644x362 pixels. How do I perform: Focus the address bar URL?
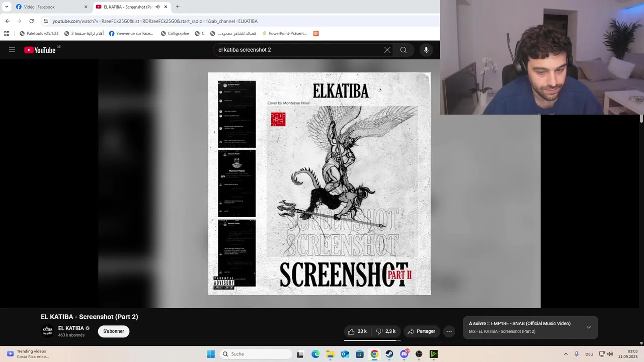pos(155,21)
